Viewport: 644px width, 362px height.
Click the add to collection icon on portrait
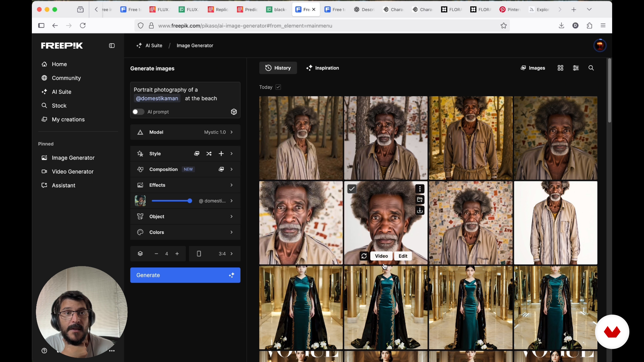coord(420,200)
